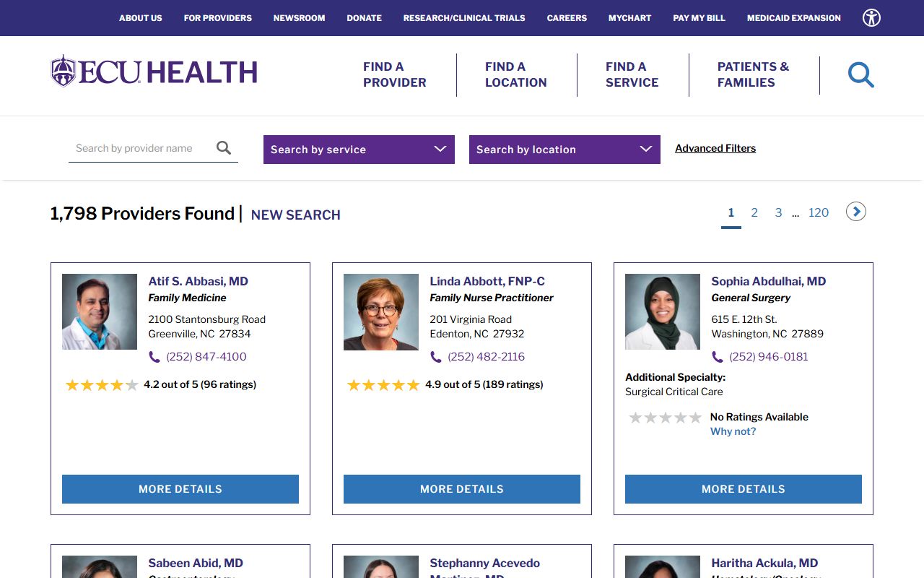Open Linda Abbott's profile name link

[487, 282]
